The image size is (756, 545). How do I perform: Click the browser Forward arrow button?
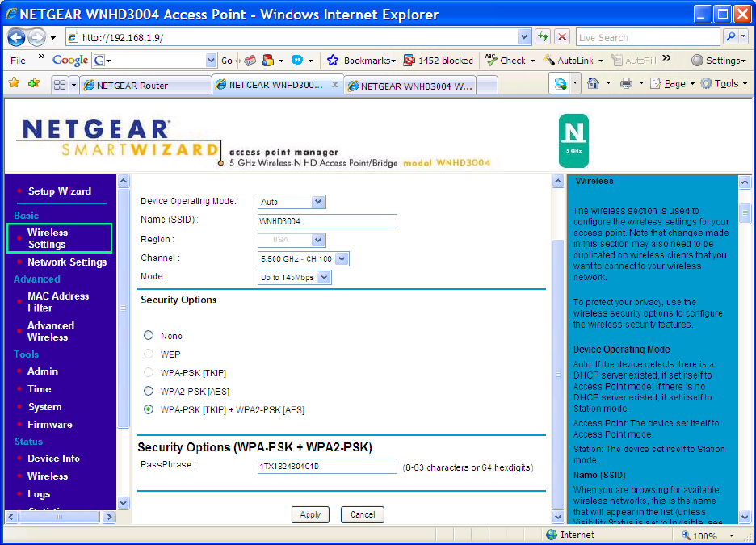[37, 37]
